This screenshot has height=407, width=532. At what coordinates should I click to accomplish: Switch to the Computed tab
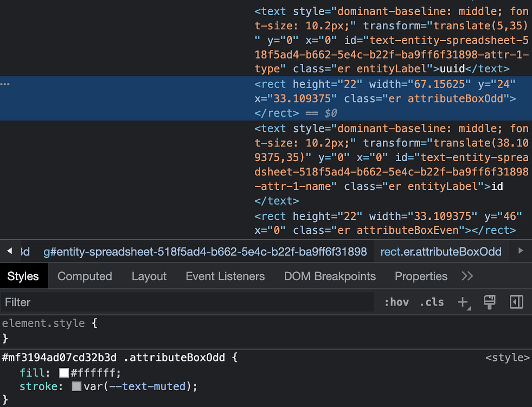(x=85, y=276)
